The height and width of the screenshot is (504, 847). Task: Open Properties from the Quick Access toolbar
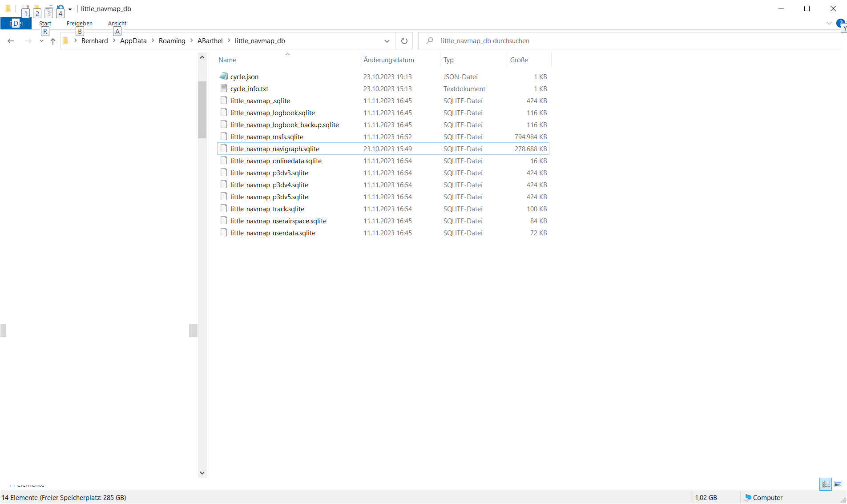pyautogui.click(x=25, y=9)
